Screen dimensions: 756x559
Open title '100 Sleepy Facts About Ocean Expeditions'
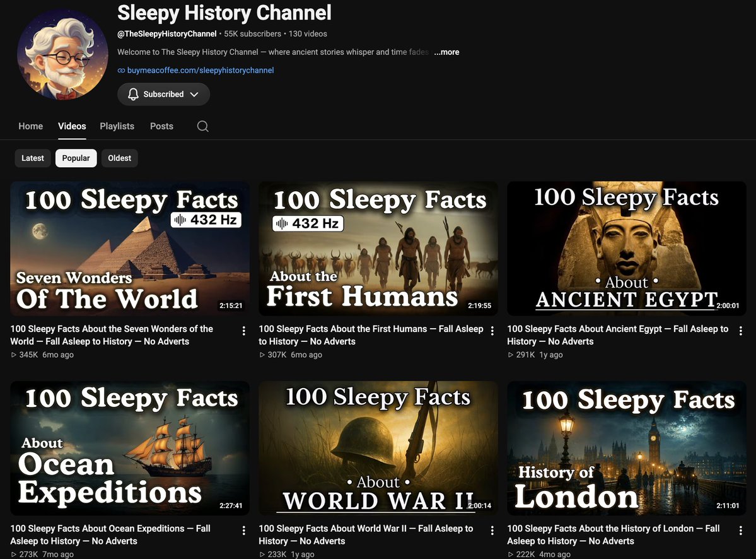coord(110,535)
